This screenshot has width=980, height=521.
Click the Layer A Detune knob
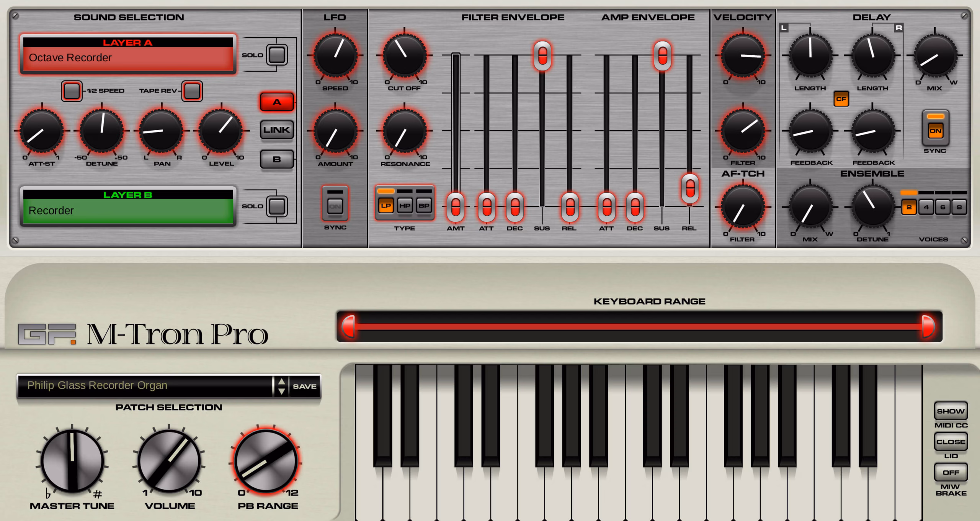click(x=102, y=131)
